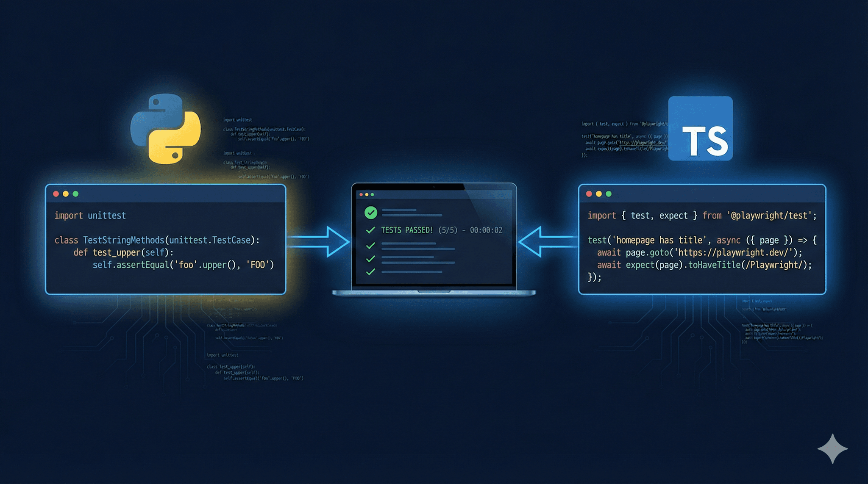The image size is (868, 484).
Task: Click the arrow pointing from the TypeScript window
Action: coord(542,242)
